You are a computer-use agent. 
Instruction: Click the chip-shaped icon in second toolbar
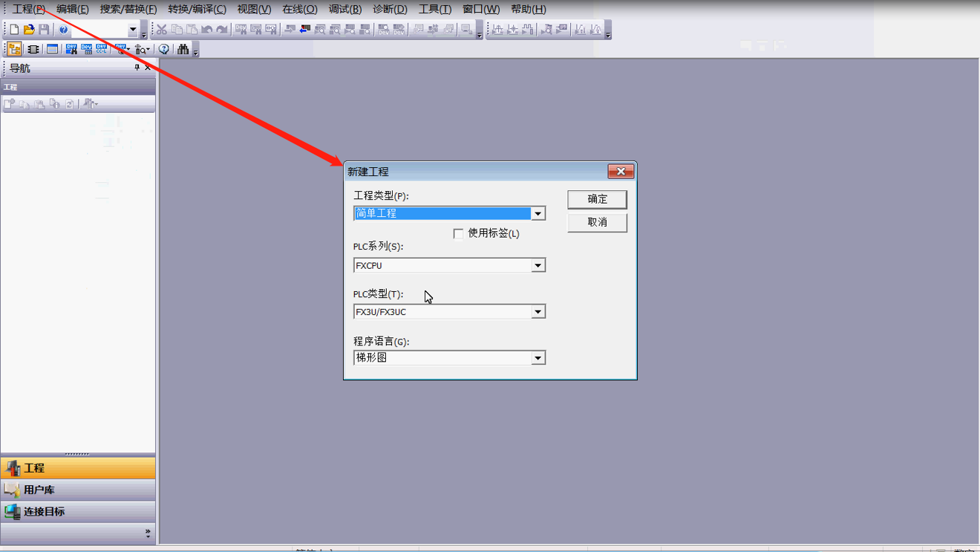[33, 49]
